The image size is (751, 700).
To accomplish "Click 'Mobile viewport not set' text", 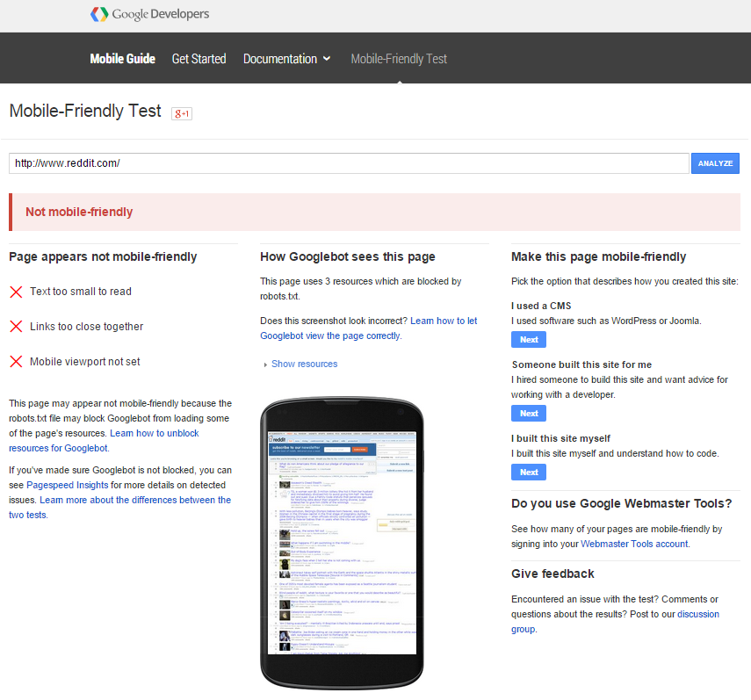I will (x=85, y=362).
